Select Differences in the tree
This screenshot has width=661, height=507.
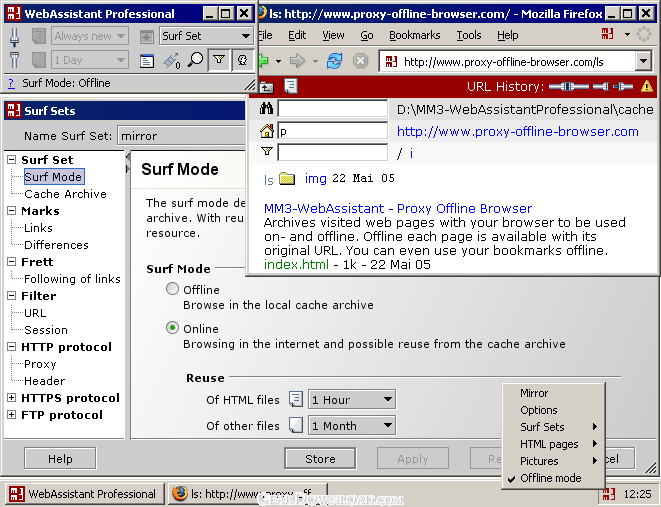click(x=56, y=245)
